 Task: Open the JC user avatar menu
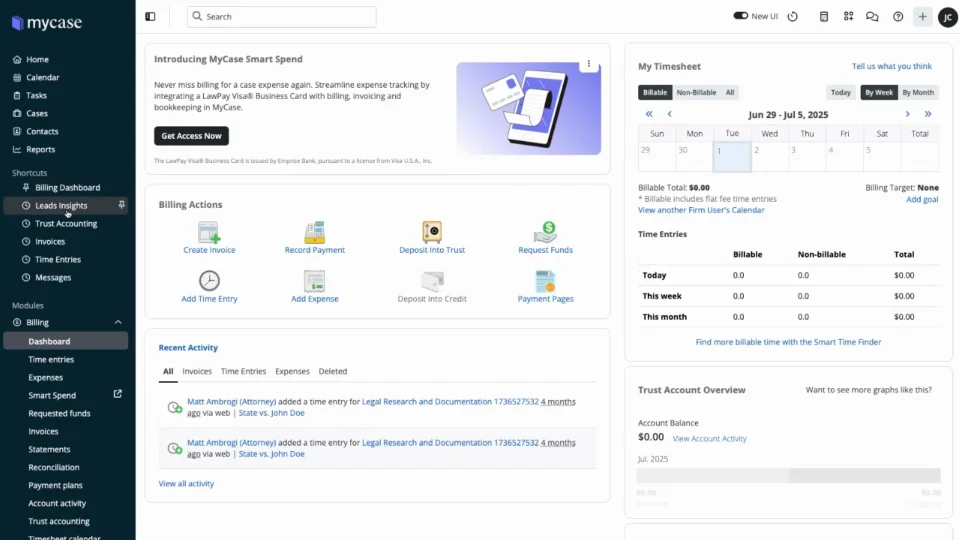click(x=948, y=17)
